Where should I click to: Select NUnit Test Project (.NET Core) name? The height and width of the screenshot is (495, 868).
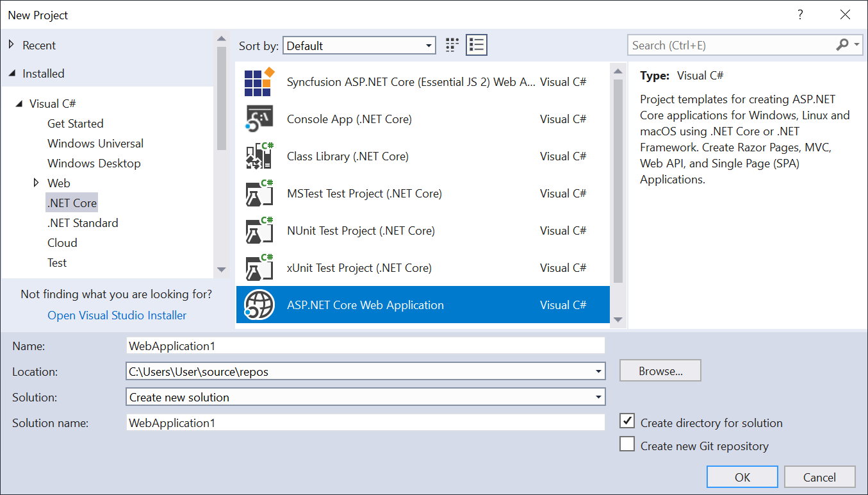pos(361,231)
